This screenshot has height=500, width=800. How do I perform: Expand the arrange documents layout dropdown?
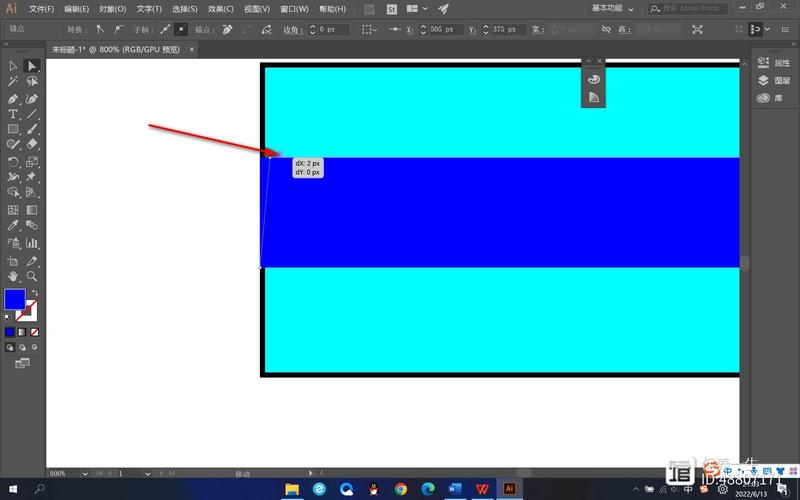pyautogui.click(x=424, y=8)
